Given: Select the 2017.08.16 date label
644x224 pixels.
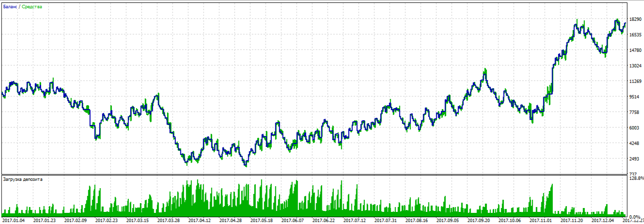Looking at the screenshot, I should coord(417,220).
